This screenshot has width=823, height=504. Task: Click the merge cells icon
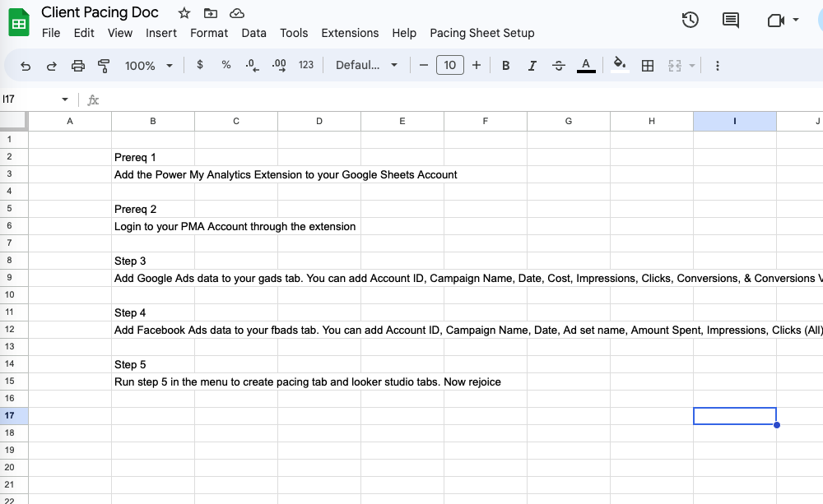[675, 66]
